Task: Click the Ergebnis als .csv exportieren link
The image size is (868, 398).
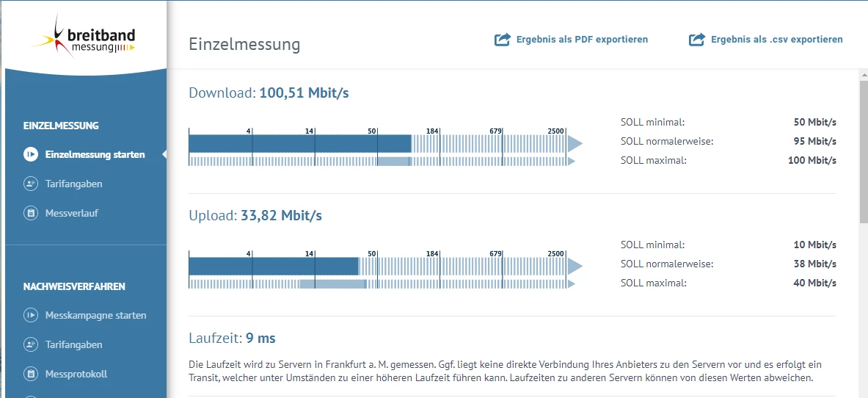Action: coord(776,40)
